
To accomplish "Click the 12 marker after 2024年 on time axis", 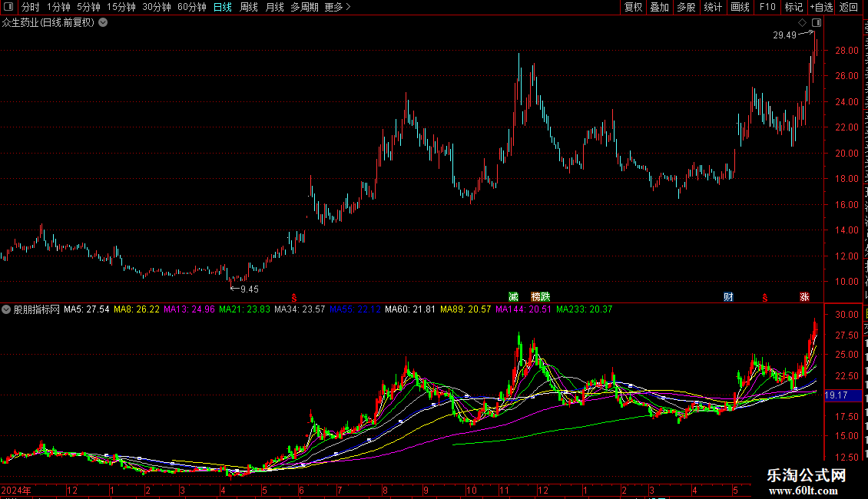I will pyautogui.click(x=72, y=490).
